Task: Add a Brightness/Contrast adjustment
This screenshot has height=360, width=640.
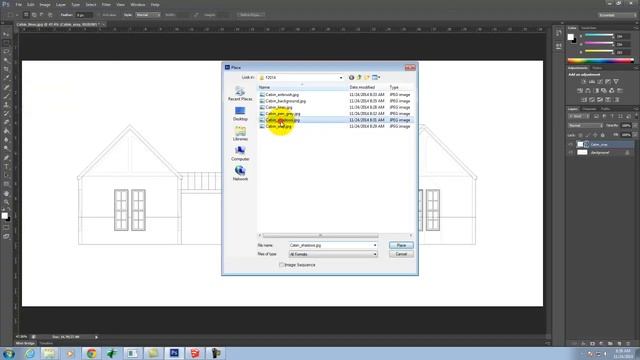Action: click(x=584, y=82)
